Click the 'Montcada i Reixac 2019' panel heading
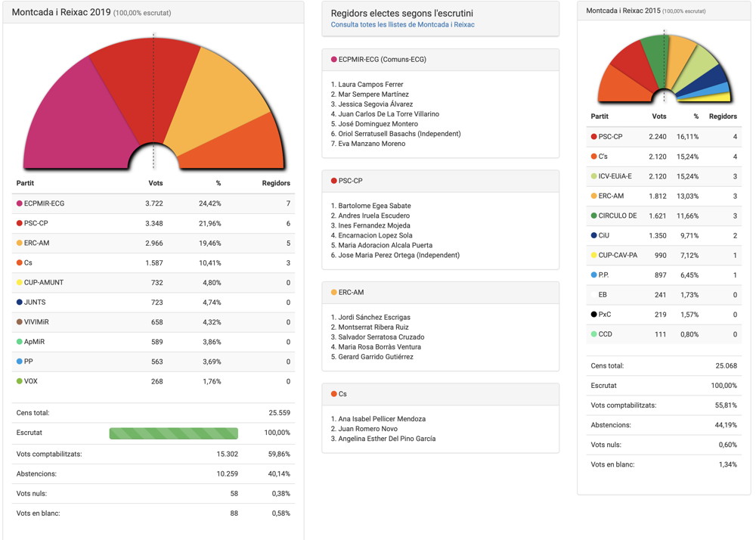 (61, 13)
